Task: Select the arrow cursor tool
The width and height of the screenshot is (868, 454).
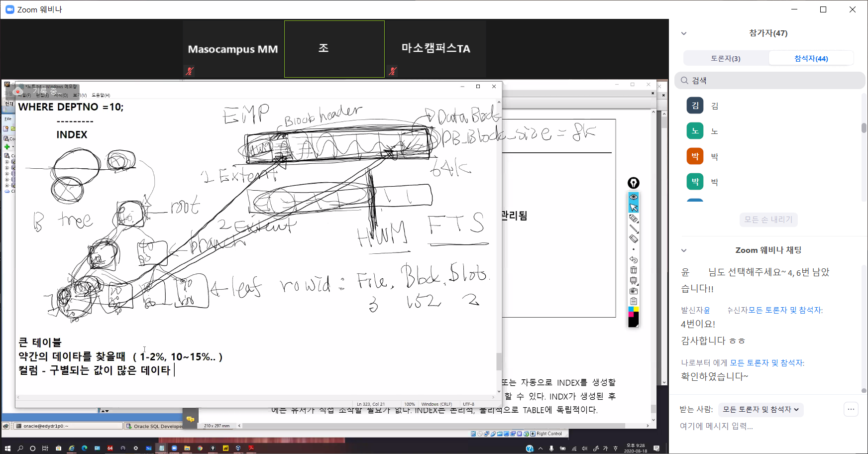Action: pos(633,208)
